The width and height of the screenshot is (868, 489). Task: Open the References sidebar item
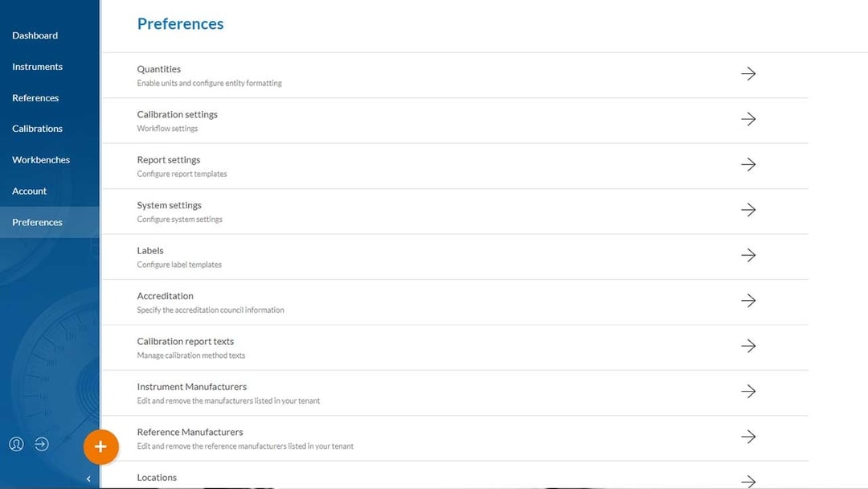pos(35,98)
